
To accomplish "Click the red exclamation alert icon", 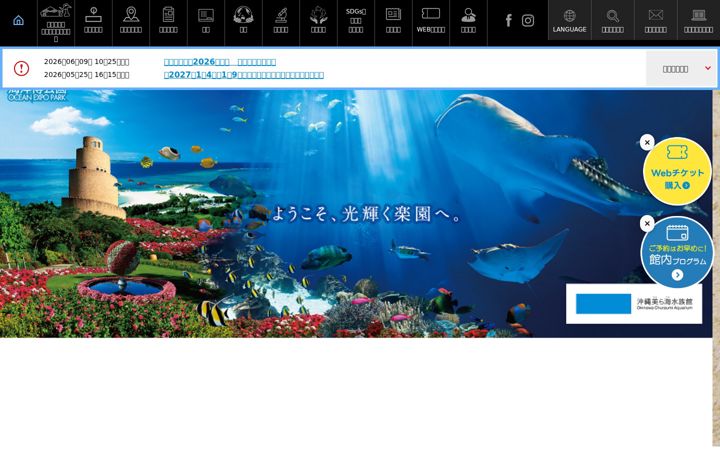I will pos(21,68).
